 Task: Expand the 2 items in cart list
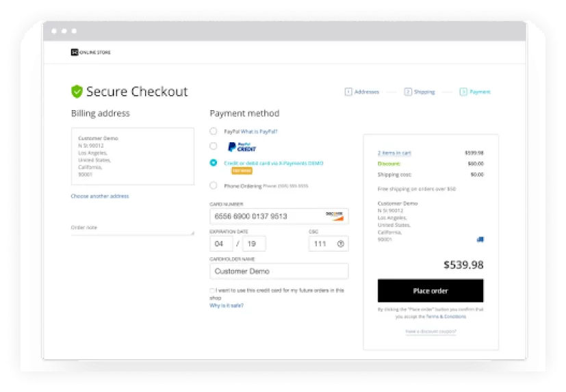394,153
